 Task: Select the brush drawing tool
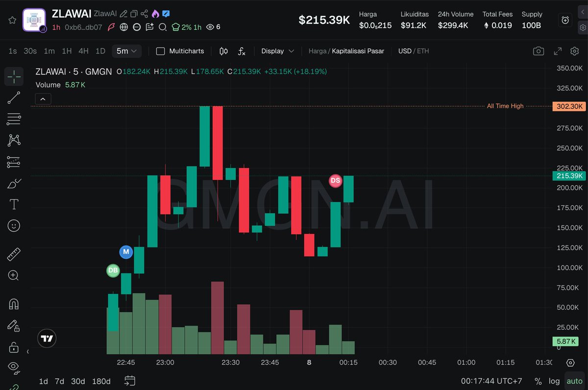click(x=13, y=182)
